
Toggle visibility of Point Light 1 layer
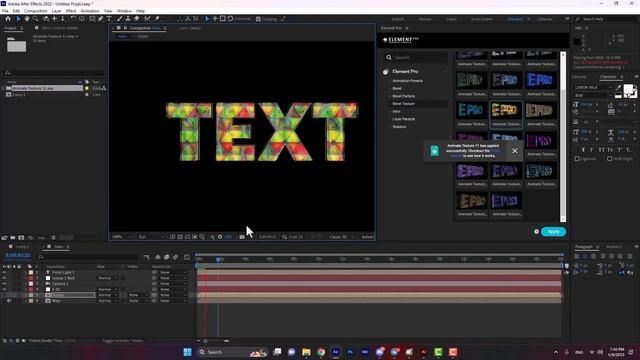(x=4, y=272)
